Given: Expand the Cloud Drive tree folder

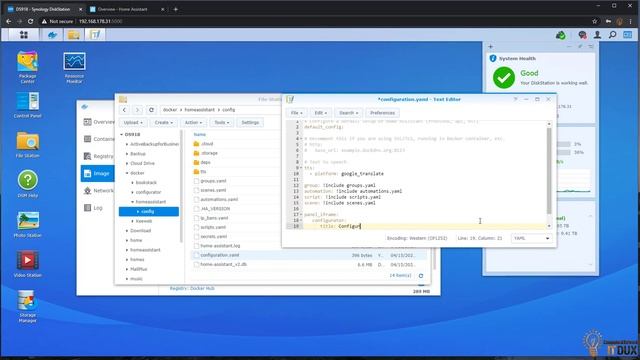Looking at the screenshot, I should [127, 163].
